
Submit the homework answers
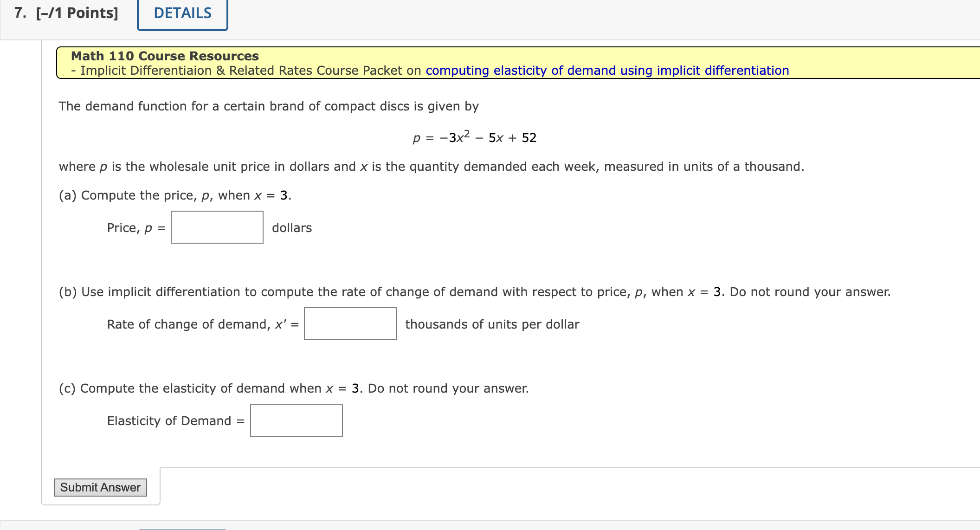point(100,487)
